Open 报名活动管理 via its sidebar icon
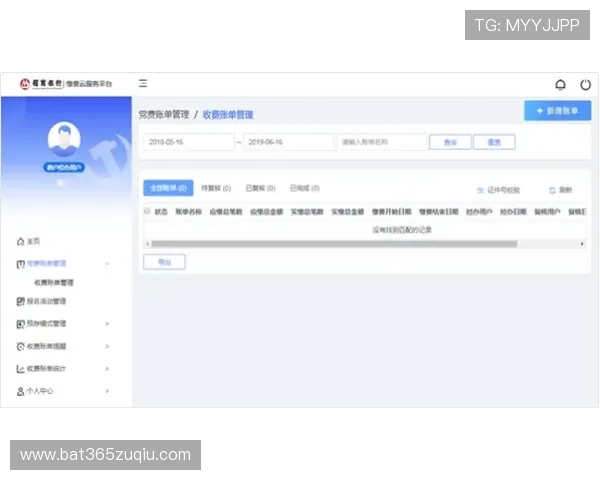 click(20, 301)
